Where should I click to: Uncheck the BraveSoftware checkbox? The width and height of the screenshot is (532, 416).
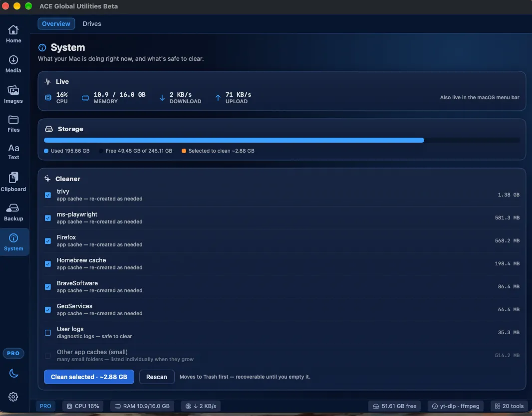[x=48, y=287]
